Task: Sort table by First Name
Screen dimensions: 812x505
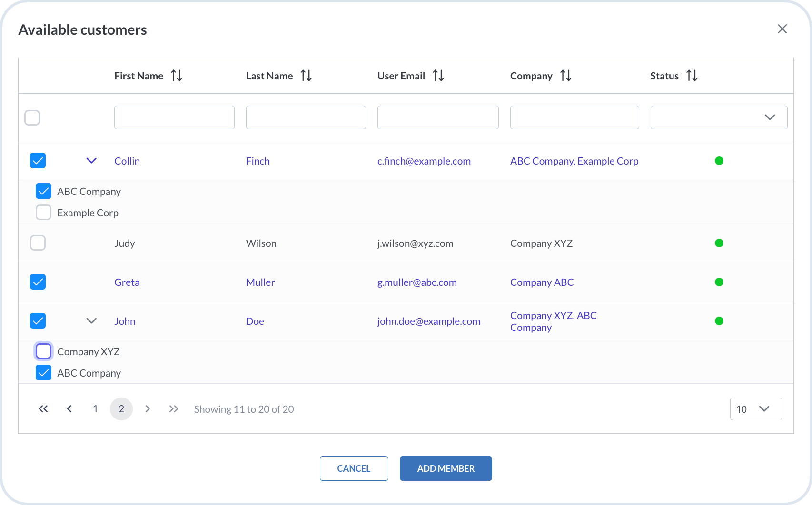Action: (177, 76)
